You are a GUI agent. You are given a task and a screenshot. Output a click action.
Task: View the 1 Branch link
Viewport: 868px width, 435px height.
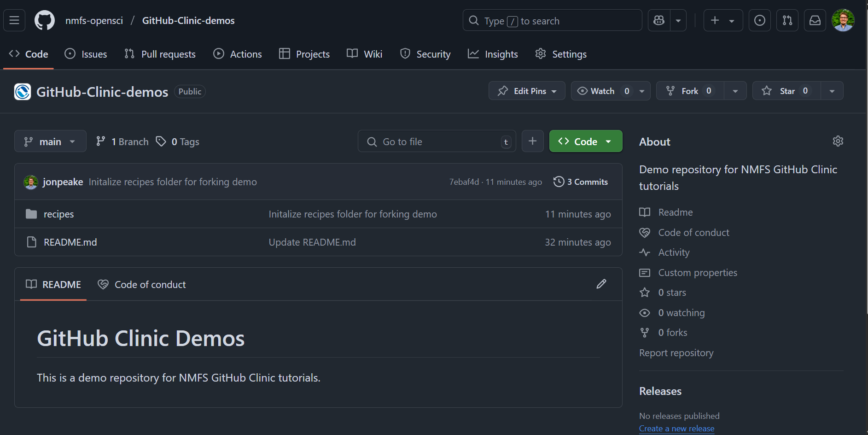[x=122, y=141]
